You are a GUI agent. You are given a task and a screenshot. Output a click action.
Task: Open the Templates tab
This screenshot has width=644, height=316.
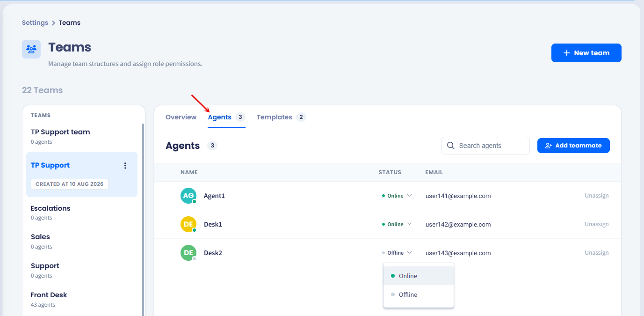[x=281, y=117]
